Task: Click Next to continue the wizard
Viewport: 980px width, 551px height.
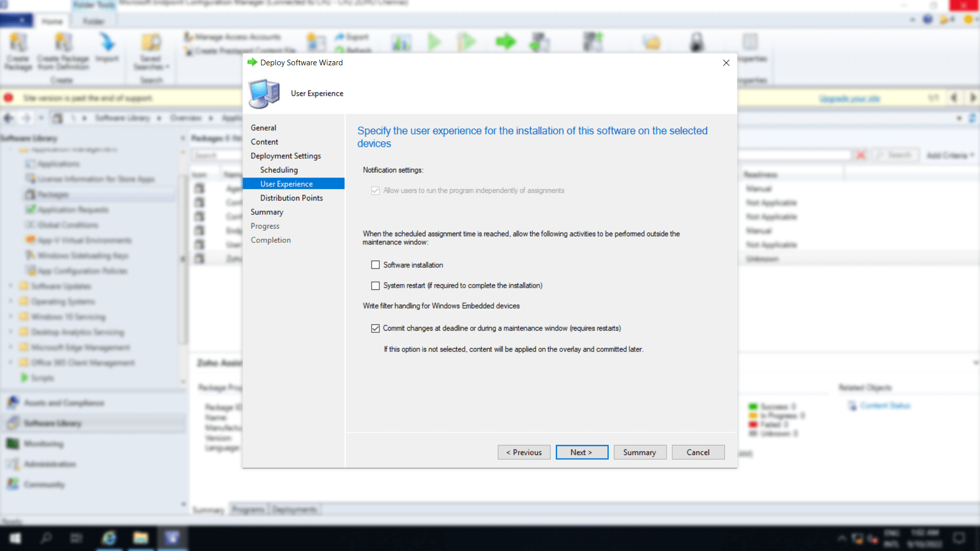Action: 581,452
